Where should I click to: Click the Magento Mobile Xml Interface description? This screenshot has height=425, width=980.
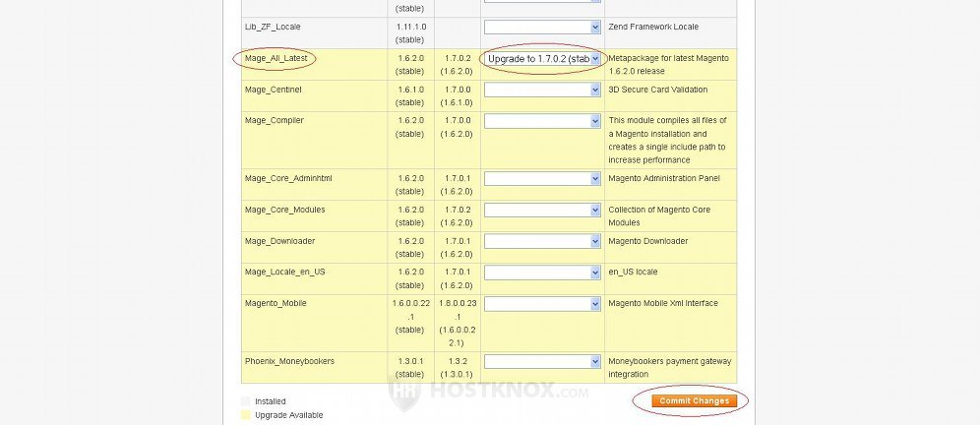tap(663, 303)
